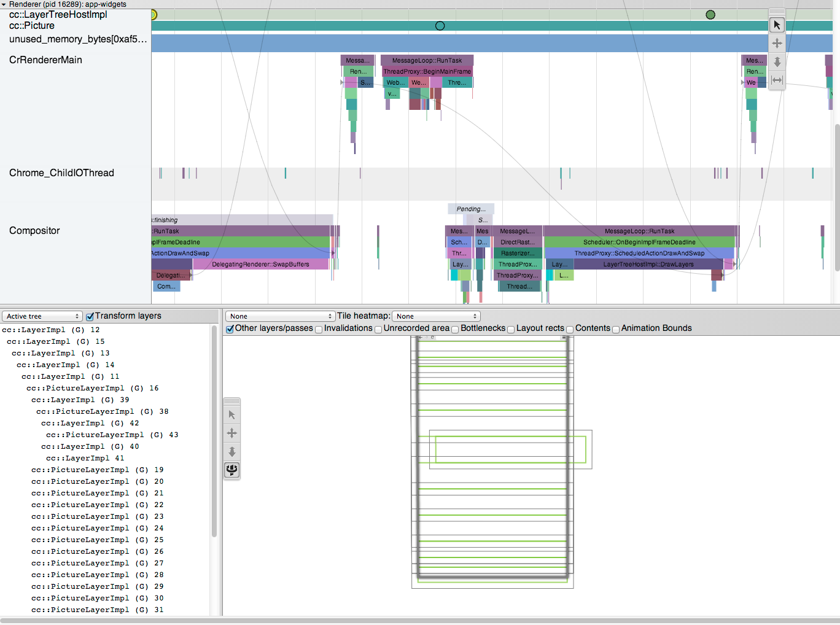The width and height of the screenshot is (840, 625).
Task: Open the Active tree dropdown
Action: 42,316
